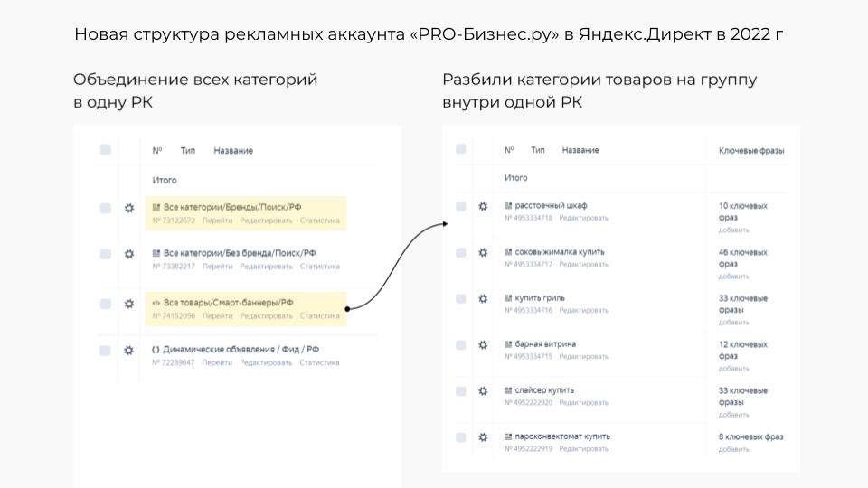This screenshot has width=868, height=488.
Task: Click Ключевые фразы column header
Action: (x=751, y=151)
